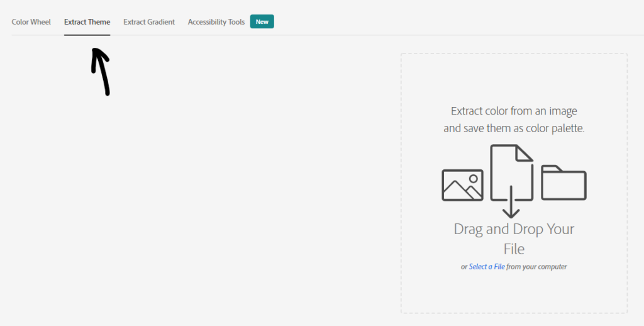Click the hand-drawn black arrow annotation
This screenshot has width=644, height=326.
101,72
